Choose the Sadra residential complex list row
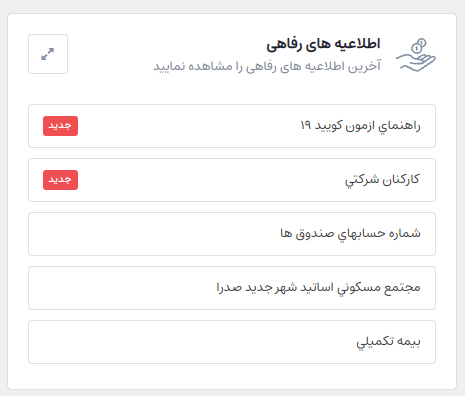The image size is (465, 396). (232, 288)
